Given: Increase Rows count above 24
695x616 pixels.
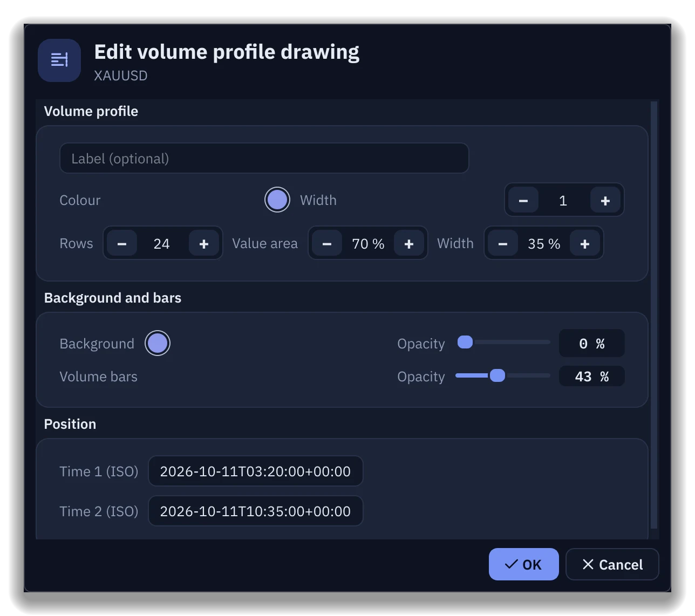Looking at the screenshot, I should [204, 244].
